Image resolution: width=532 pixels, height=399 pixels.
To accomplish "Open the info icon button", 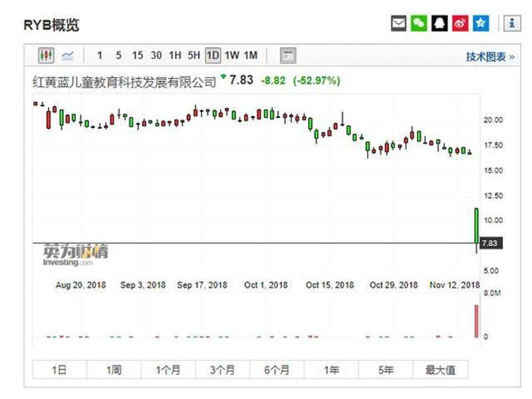I will coord(512,23).
